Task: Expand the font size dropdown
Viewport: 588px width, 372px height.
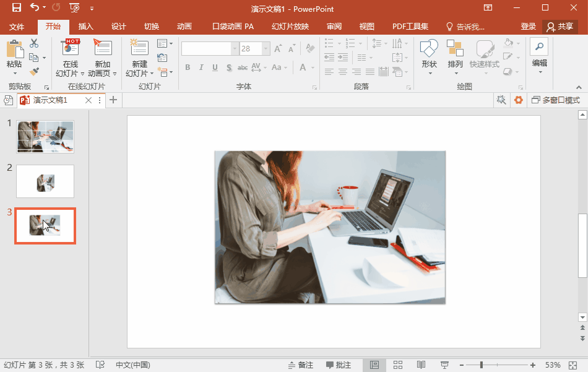Action: coord(266,49)
